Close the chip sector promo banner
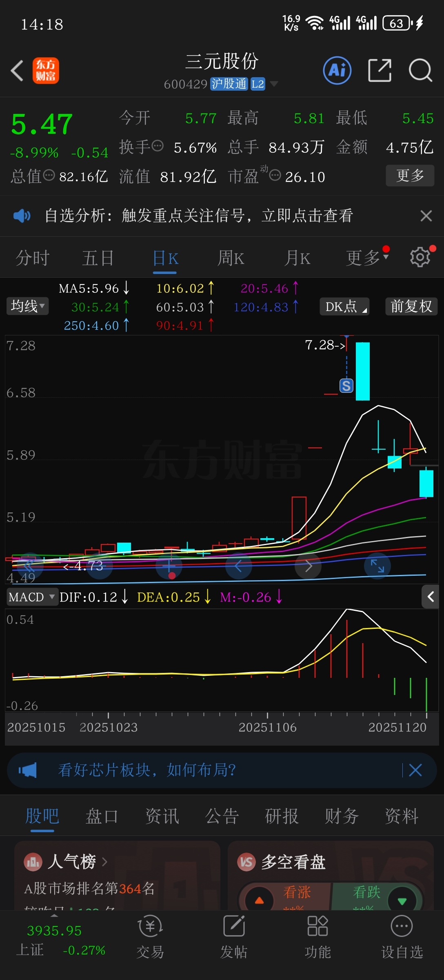 point(415,770)
